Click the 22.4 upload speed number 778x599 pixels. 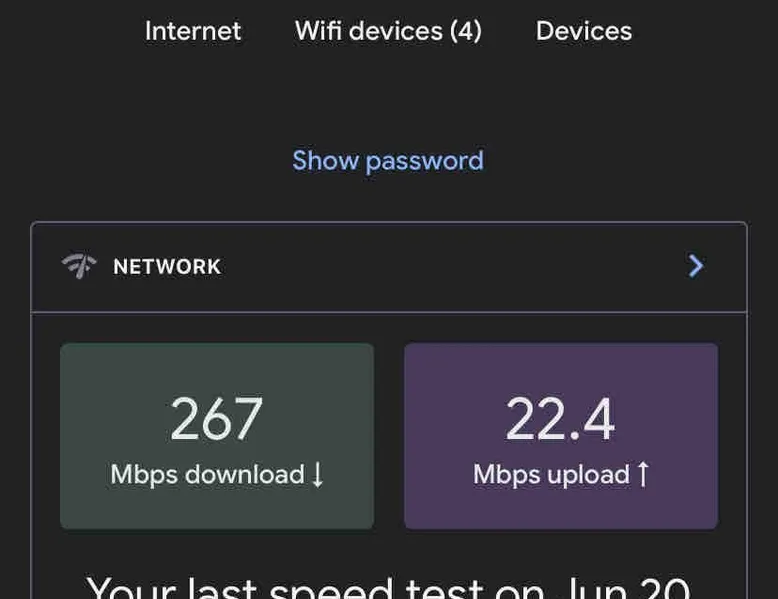pyautogui.click(x=560, y=418)
